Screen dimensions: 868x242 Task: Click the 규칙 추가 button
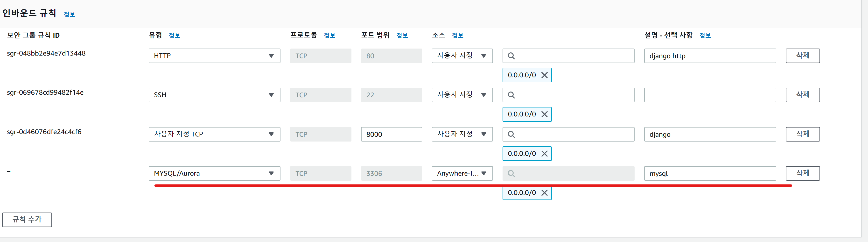[x=27, y=219]
